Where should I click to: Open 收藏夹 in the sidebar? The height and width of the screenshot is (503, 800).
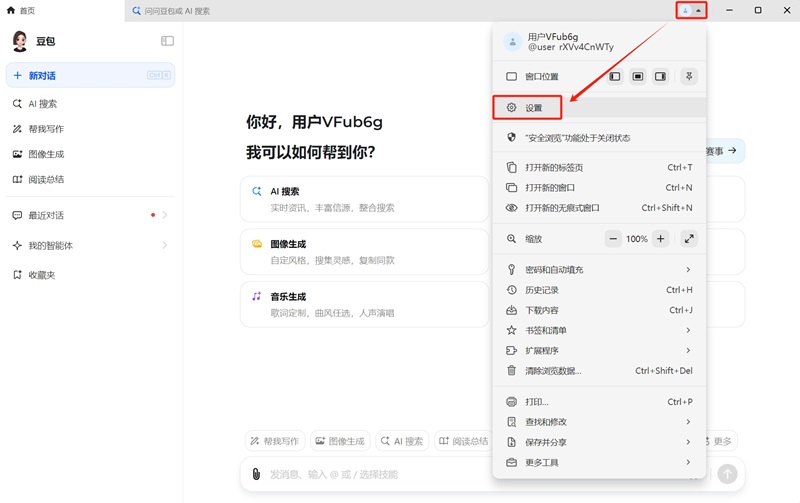[90, 275]
